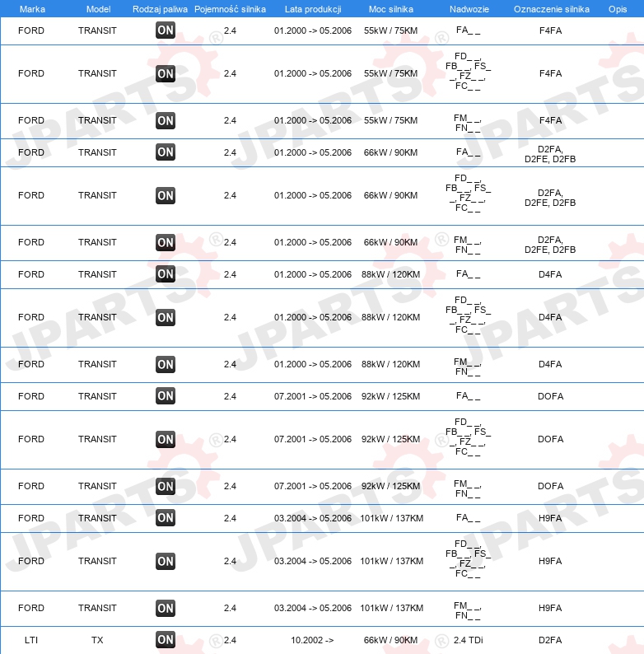Select the LTI brand cell
644x654 pixels.
point(31,640)
